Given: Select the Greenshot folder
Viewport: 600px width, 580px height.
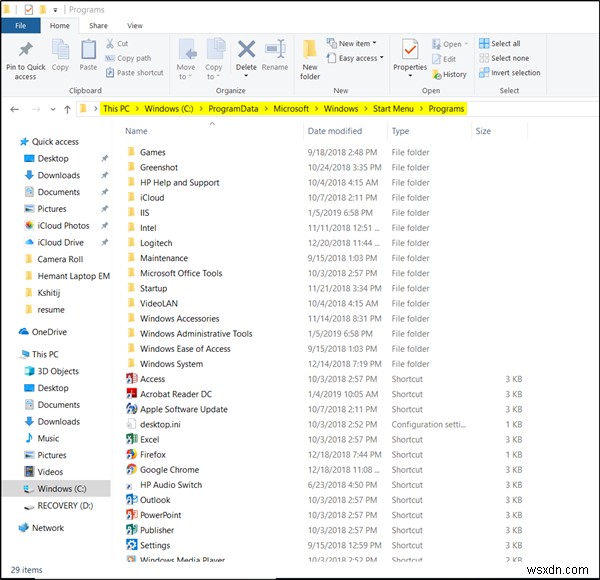Looking at the screenshot, I should coord(153,168).
